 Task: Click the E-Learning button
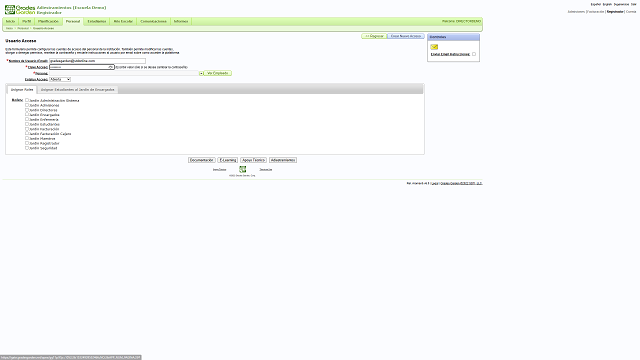click(227, 160)
